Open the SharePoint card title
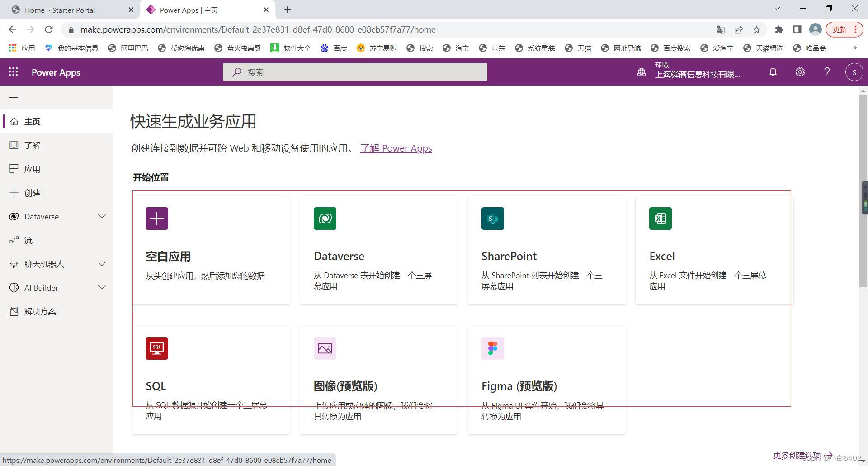This screenshot has height=466, width=868. 509,256
